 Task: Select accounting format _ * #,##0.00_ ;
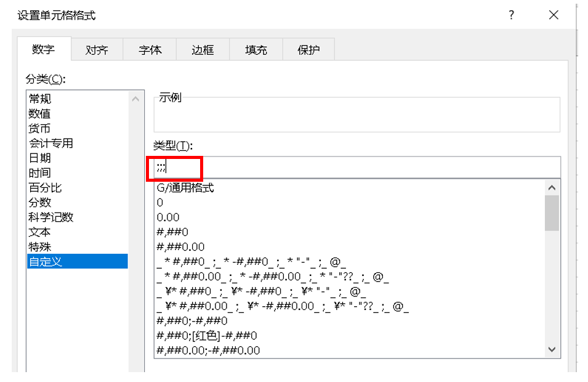[x=350, y=277]
